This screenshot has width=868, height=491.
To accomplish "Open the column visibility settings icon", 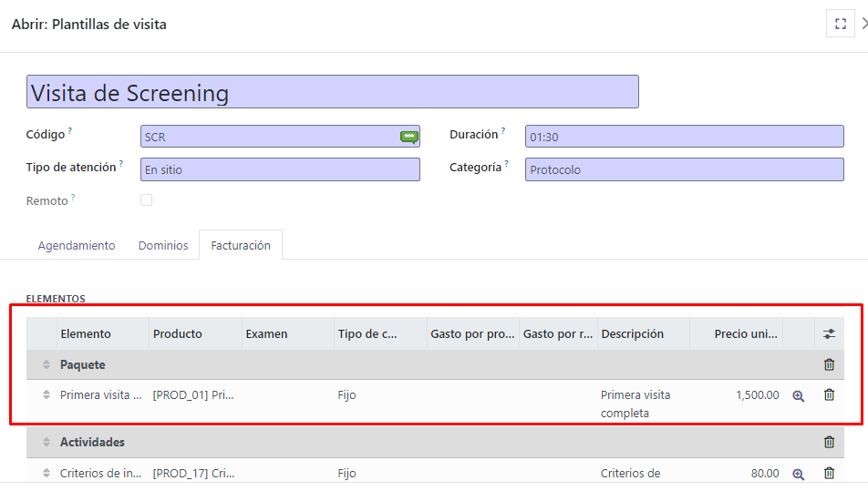I will (829, 334).
